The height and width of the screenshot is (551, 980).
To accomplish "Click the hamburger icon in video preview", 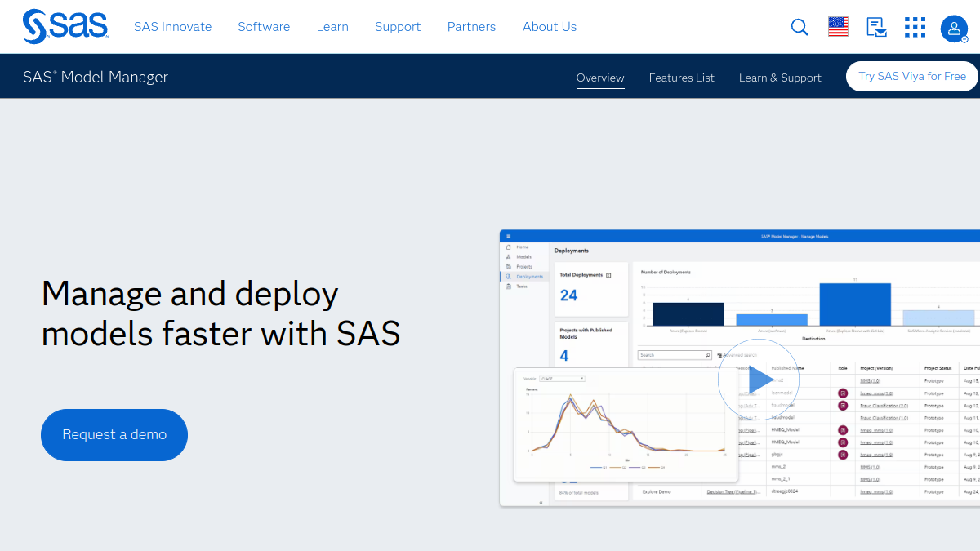I will pyautogui.click(x=508, y=236).
